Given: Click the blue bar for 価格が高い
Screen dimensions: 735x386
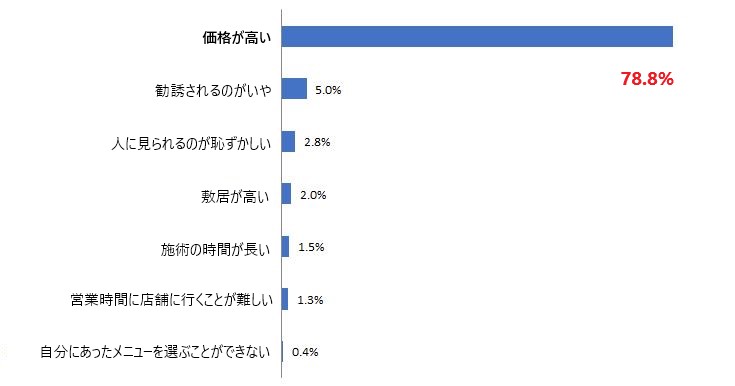Looking at the screenshot, I should [x=477, y=37].
